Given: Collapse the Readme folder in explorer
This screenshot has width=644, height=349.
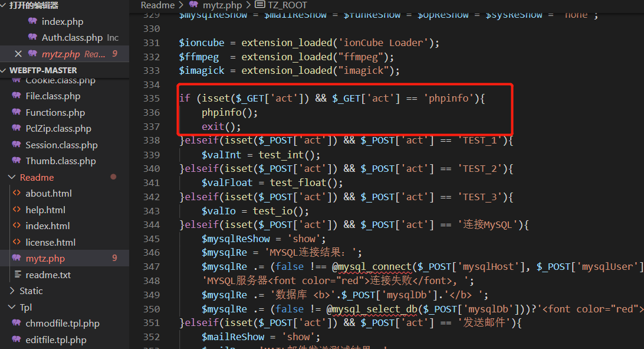Looking at the screenshot, I should pos(13,177).
